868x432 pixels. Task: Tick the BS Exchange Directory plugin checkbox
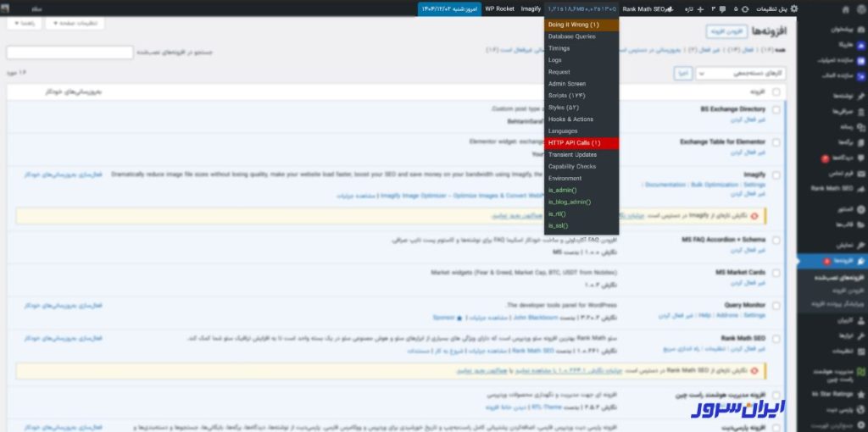pyautogui.click(x=776, y=110)
